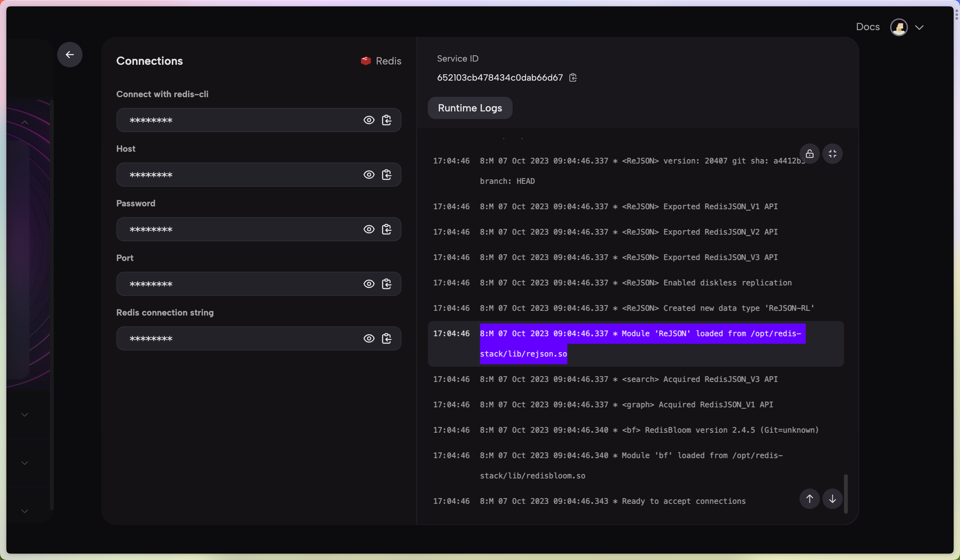
Task: Copy the Host value
Action: point(387,175)
